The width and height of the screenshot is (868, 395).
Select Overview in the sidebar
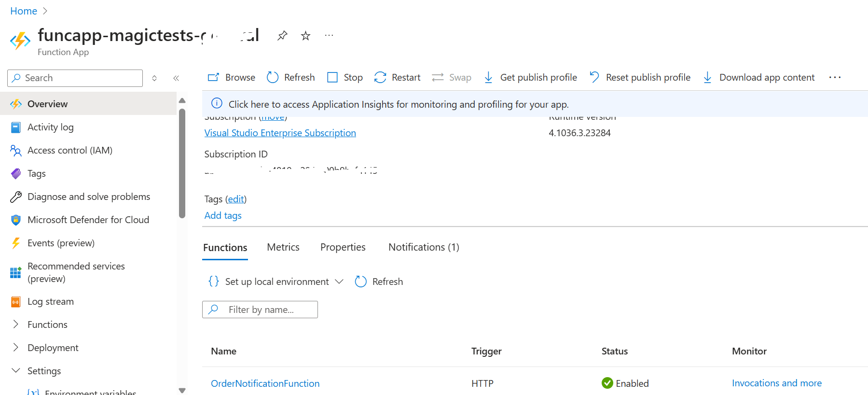88,104
